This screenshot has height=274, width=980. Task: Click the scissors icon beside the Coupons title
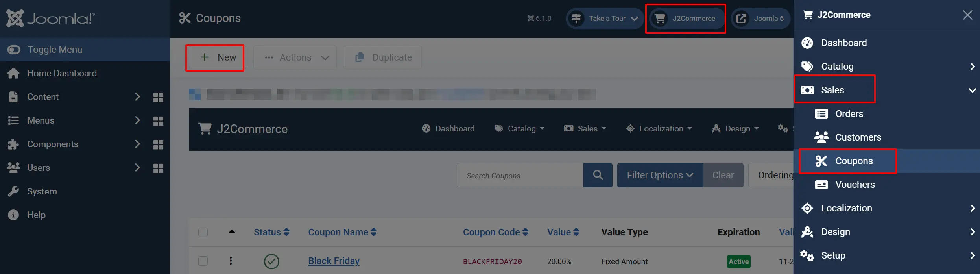pyautogui.click(x=185, y=18)
